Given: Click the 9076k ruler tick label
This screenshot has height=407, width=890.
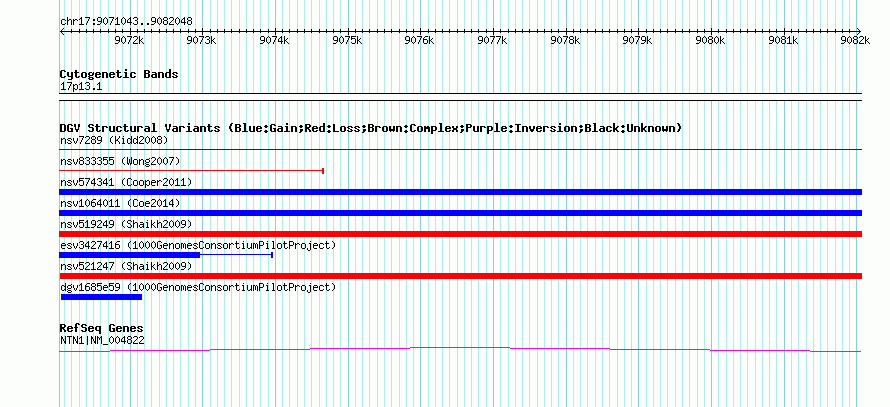Looking at the screenshot, I should (419, 40).
